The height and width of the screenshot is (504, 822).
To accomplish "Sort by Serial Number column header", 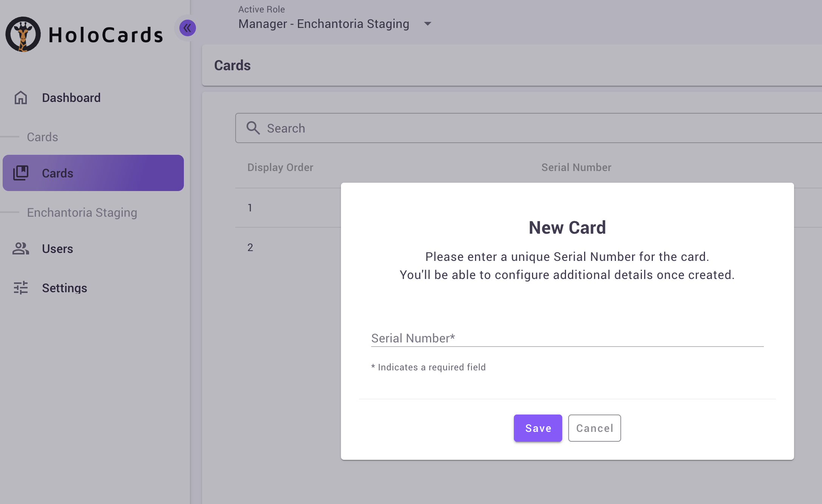I will tap(576, 167).
